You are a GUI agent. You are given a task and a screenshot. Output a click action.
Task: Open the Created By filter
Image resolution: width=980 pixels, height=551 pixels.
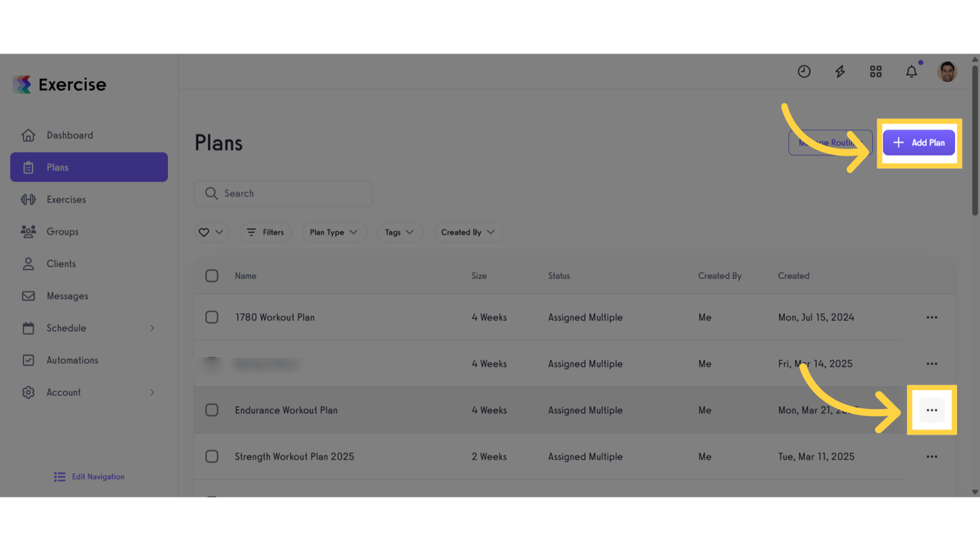tap(468, 232)
